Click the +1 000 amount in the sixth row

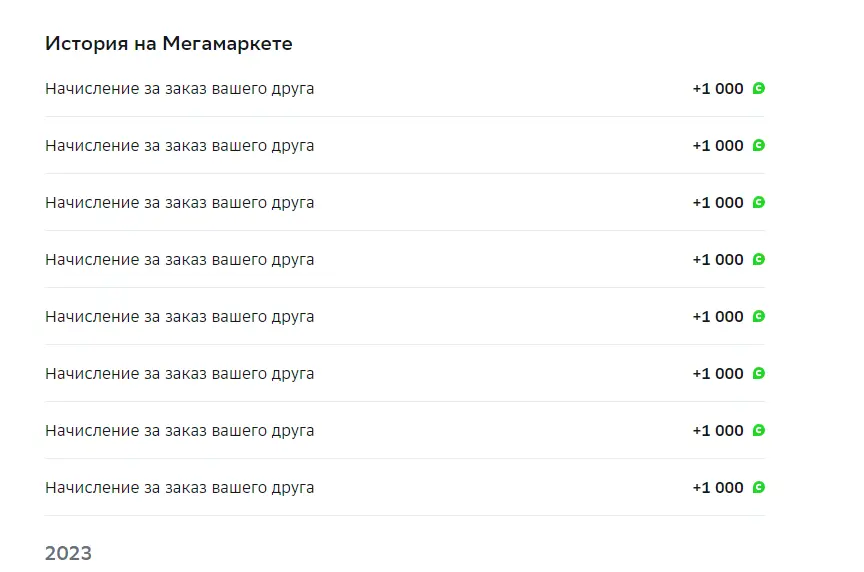[718, 374]
